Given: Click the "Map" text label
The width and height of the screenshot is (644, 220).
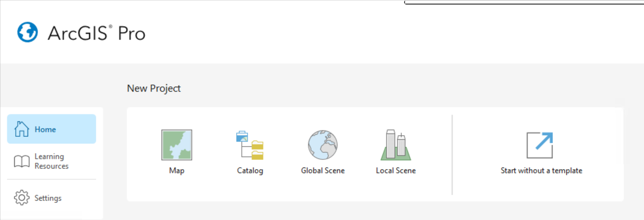Looking at the screenshot, I should 176,171.
